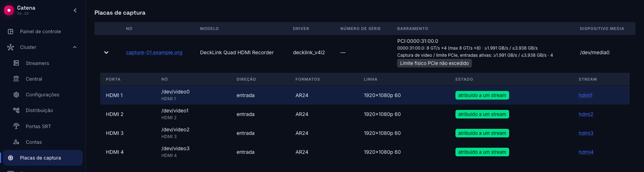
Task: Click the 'DeckLink Quad HDMI Recorder' model cell
Action: coord(237,52)
